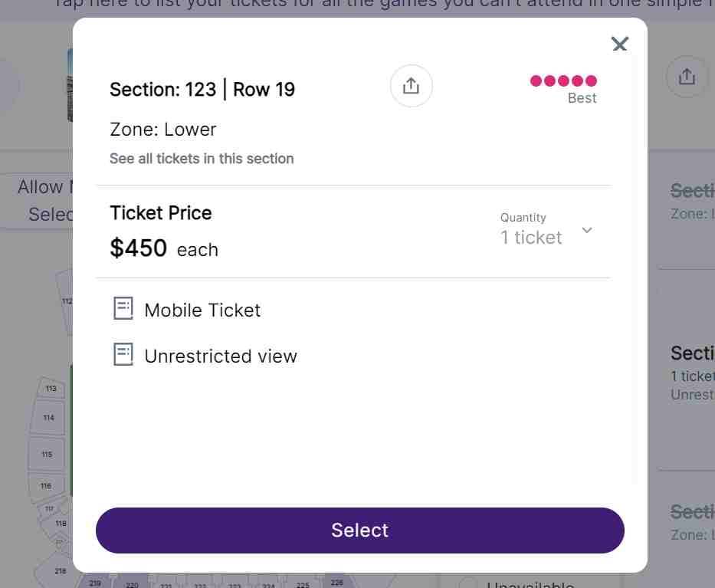This screenshot has width=715, height=588.
Task: Open the Quantity 1 ticket dropdown
Action: 546,230
